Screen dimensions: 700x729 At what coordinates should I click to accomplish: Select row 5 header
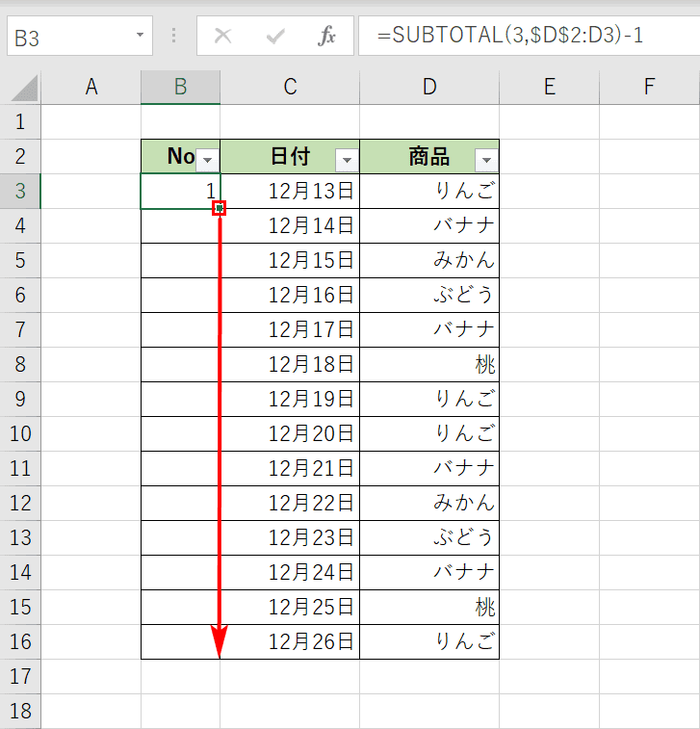(20, 260)
